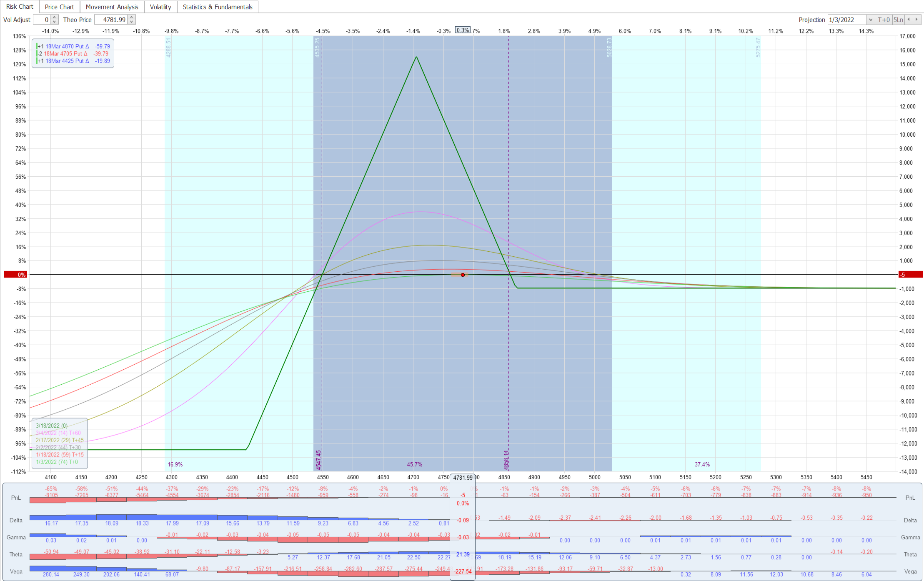Increase Vol Adjust with up arrow
924x581 pixels.
pyautogui.click(x=54, y=18)
